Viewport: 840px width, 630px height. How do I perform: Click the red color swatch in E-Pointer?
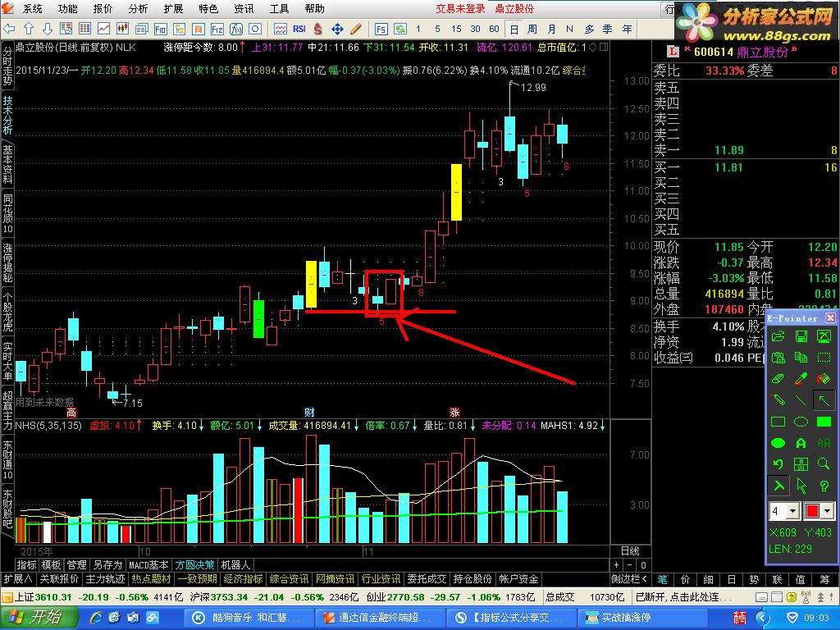click(811, 511)
